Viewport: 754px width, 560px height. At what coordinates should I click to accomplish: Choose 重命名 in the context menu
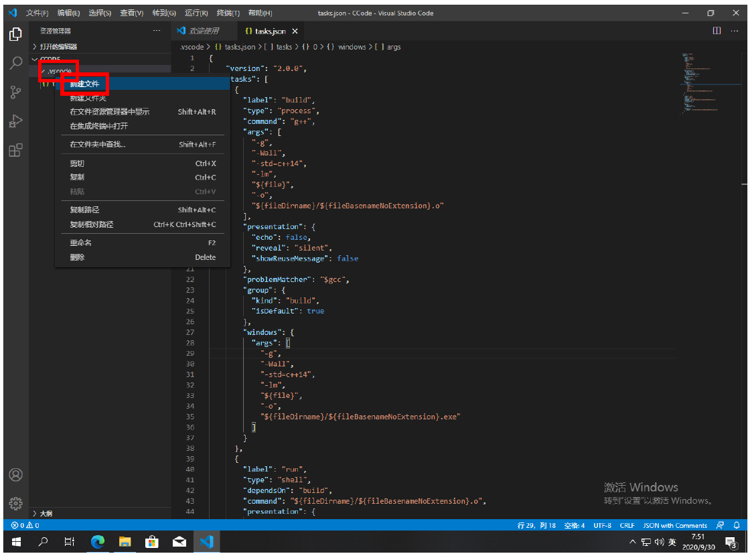pyautogui.click(x=80, y=242)
